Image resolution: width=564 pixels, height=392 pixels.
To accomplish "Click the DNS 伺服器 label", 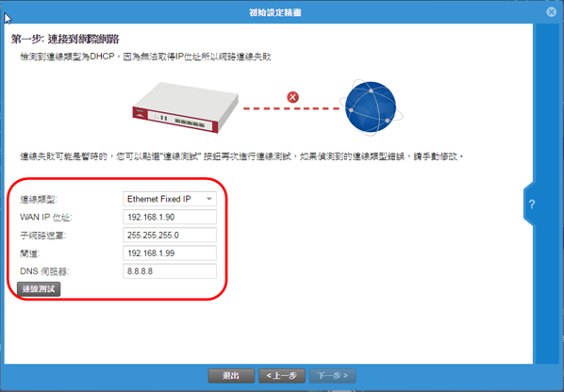I will 44,271.
